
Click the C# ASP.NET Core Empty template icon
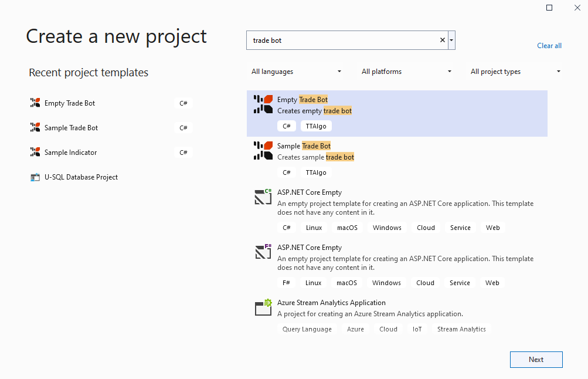click(x=263, y=197)
